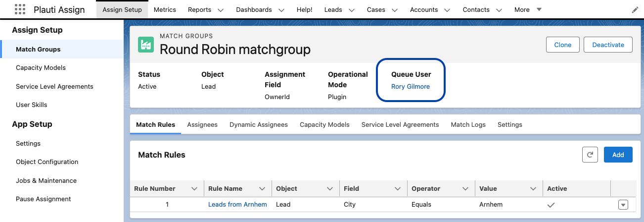Open the Accounts tab
This screenshot has width=644, height=222.
click(424, 9)
